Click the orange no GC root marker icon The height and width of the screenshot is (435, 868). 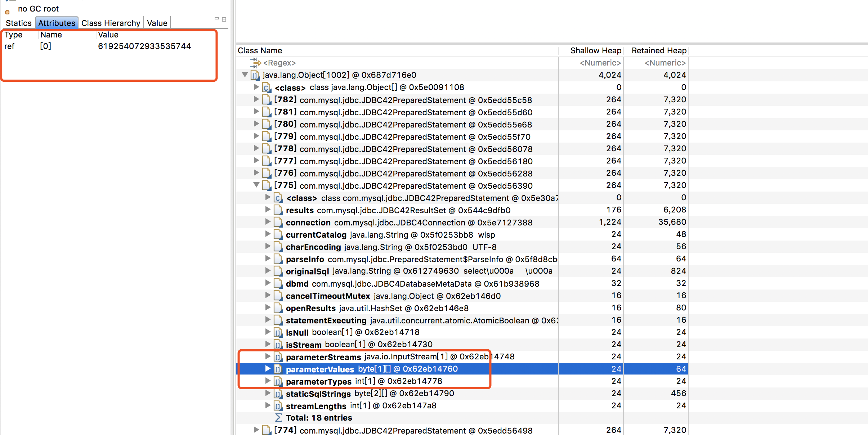[7, 12]
